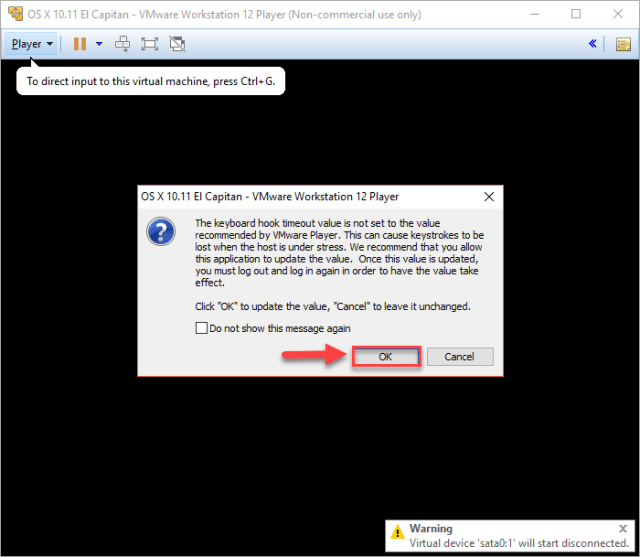The height and width of the screenshot is (557, 640).
Task: Open the notes/message log icon
Action: [x=623, y=44]
